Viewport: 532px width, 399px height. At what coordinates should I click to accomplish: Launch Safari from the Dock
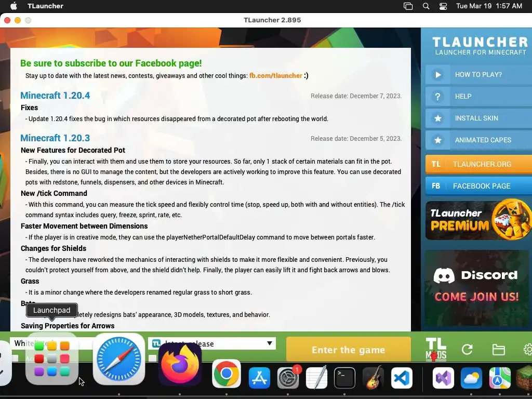click(x=119, y=360)
